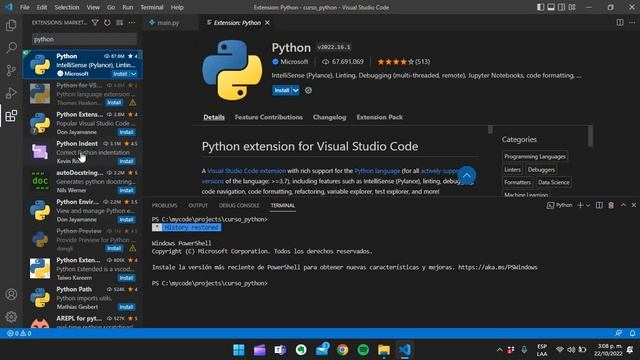The image size is (640, 360).
Task: Open Spotify from taskbar
Action: click(363, 350)
